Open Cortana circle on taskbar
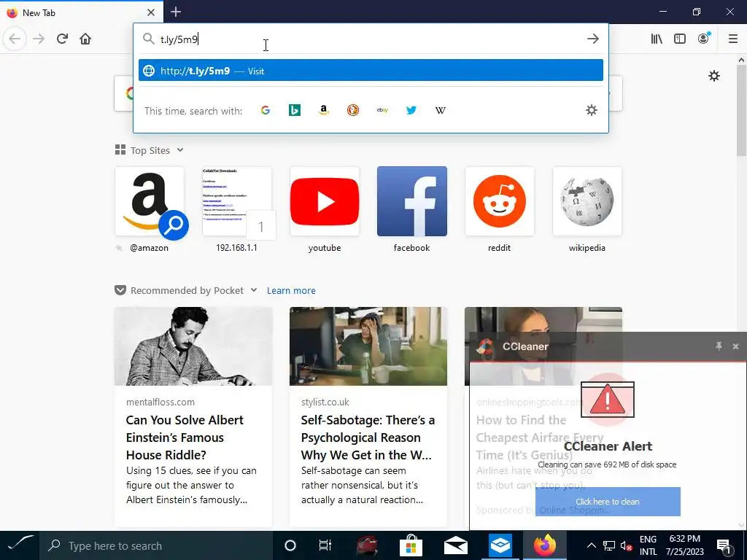 coord(290,545)
